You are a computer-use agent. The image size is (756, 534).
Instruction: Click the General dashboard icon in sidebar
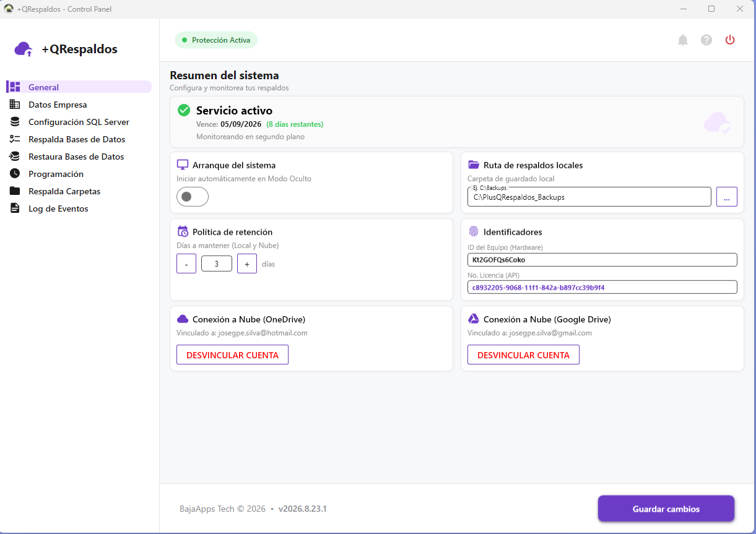click(x=15, y=87)
